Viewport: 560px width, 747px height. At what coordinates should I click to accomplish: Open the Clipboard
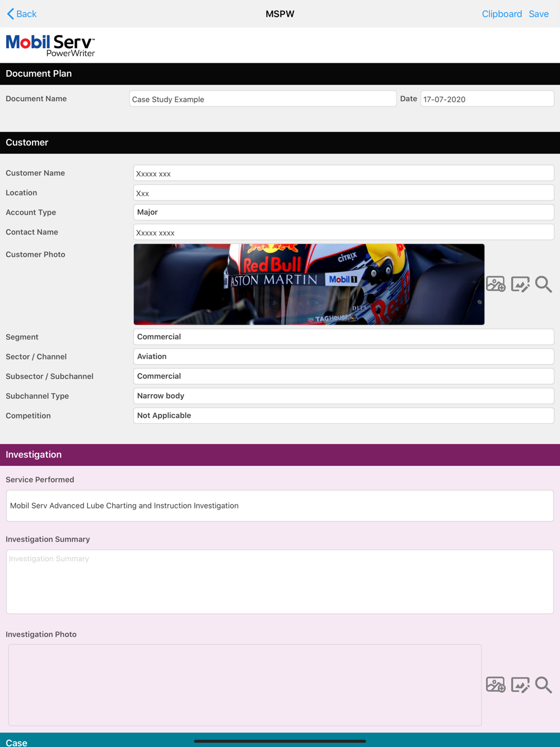tap(502, 14)
